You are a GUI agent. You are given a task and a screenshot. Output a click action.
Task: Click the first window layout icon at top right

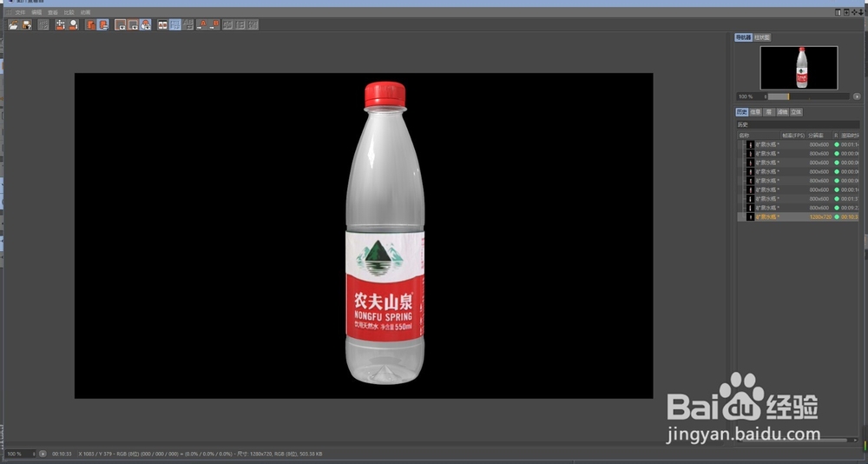(838, 12)
